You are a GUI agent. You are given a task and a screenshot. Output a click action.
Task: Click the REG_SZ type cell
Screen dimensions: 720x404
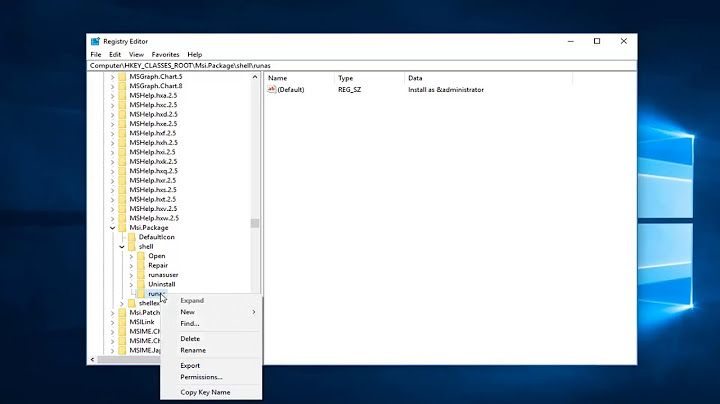(x=349, y=90)
